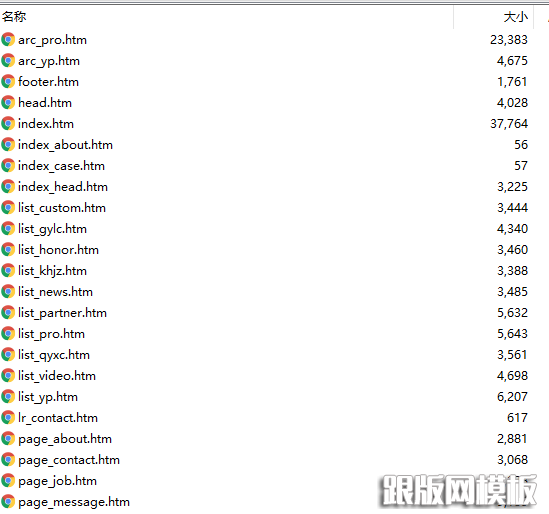This screenshot has width=549, height=514.
Task: Select the icon next to list_video.htm
Action: [x=8, y=376]
